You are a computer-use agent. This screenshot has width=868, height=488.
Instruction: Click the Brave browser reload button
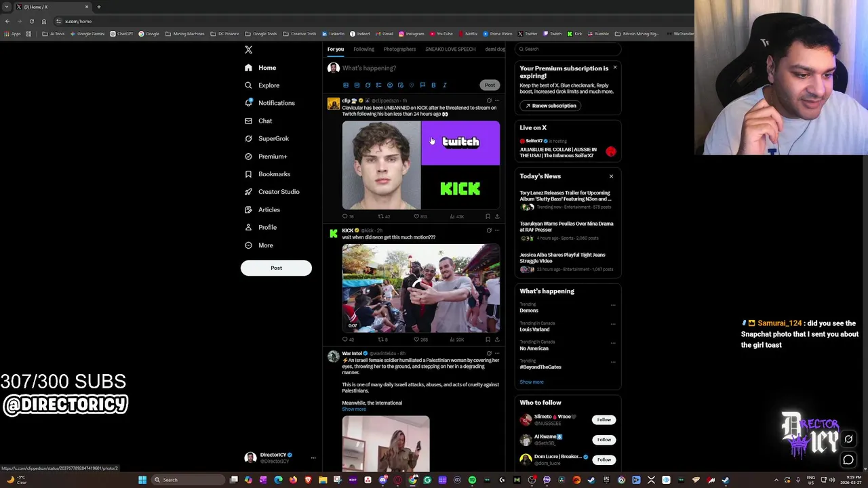point(31,21)
